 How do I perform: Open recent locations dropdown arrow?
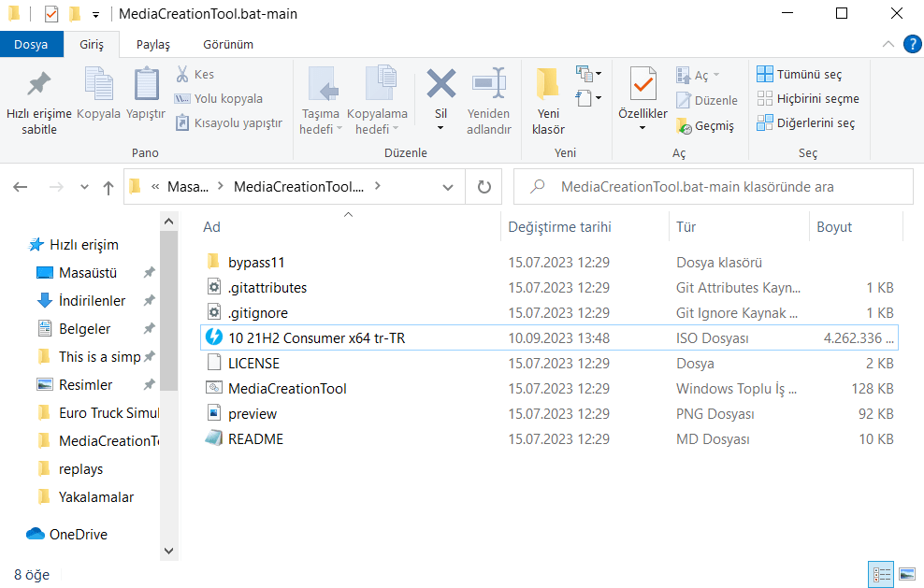[84, 187]
